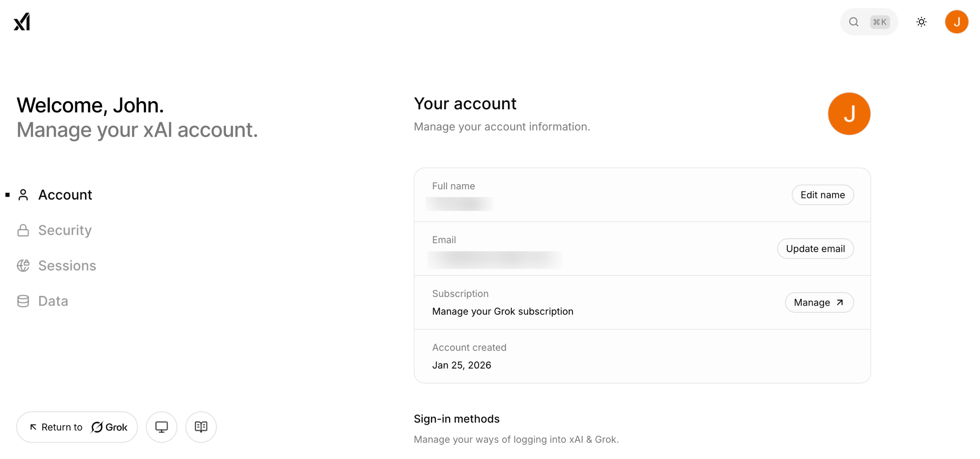This screenshot has width=980, height=459.
Task: Click the lock icon beside Security
Action: [23, 230]
